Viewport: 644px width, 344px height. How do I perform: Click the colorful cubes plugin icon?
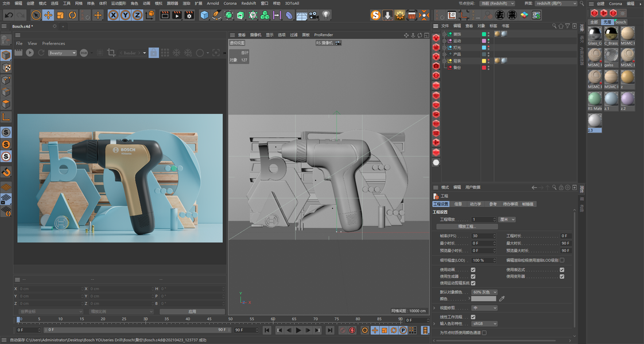525,15
